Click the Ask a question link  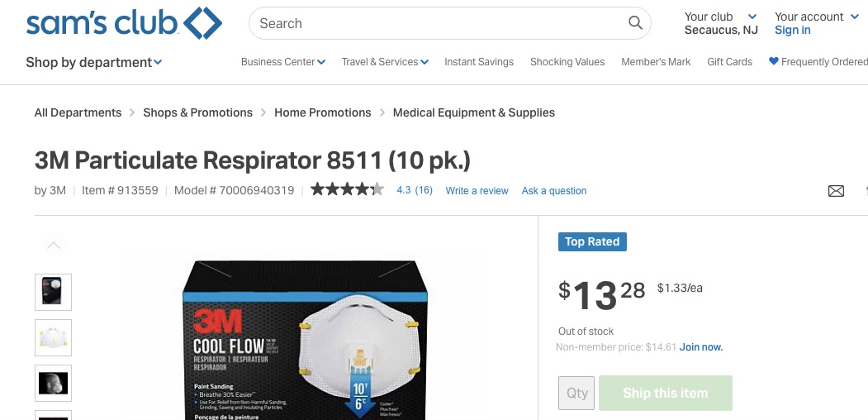tap(554, 191)
